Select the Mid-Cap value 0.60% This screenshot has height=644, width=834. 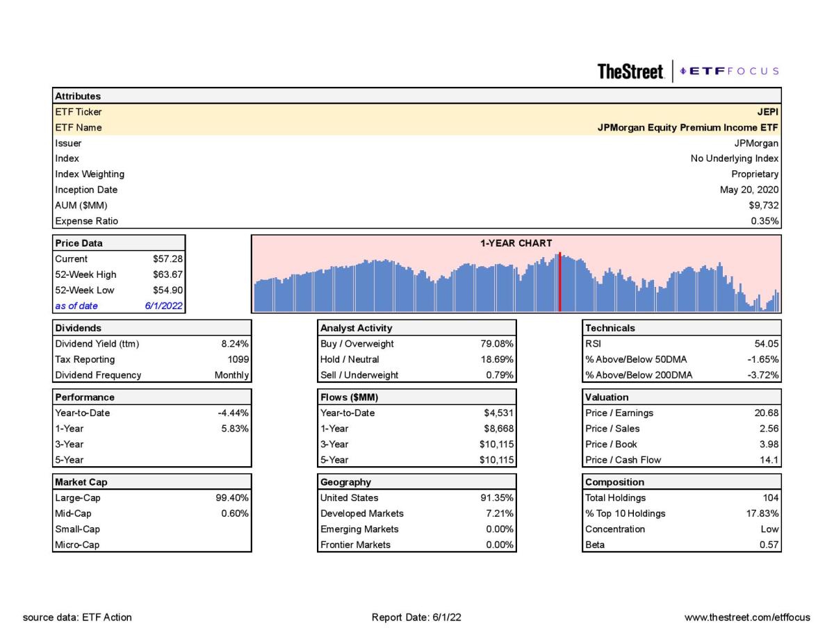pyautogui.click(x=235, y=513)
